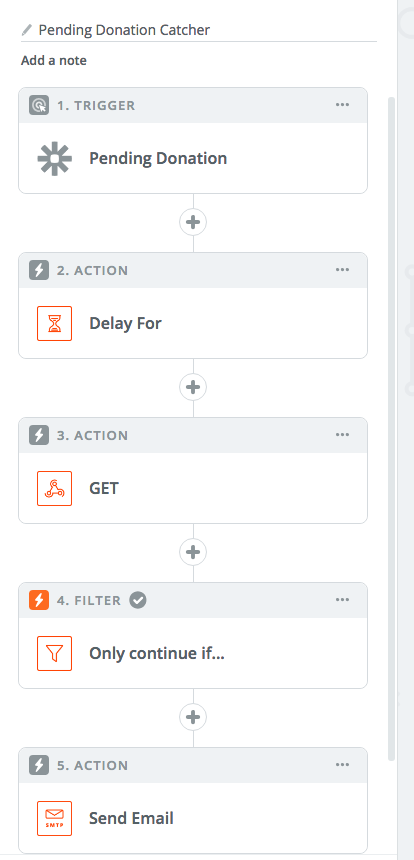Open the three-dot menu for 1. TRIGGER

tap(342, 105)
